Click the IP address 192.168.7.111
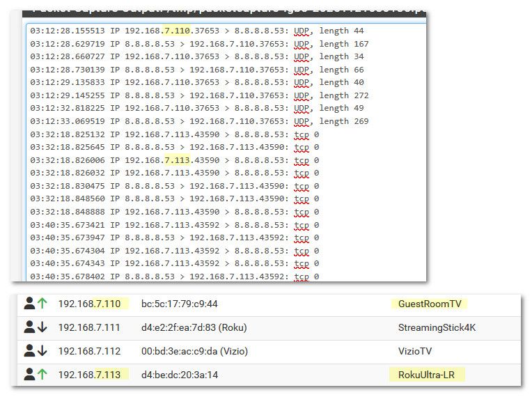 (89, 327)
